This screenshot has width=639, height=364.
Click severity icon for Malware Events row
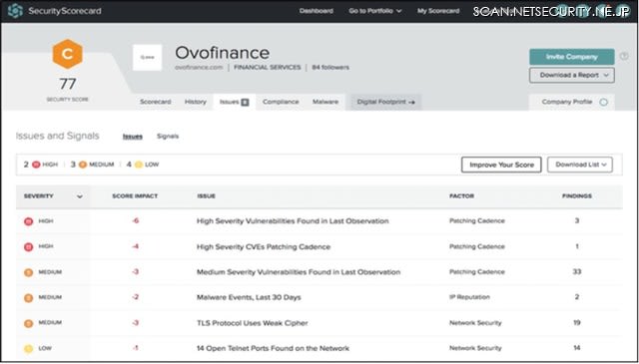28,298
